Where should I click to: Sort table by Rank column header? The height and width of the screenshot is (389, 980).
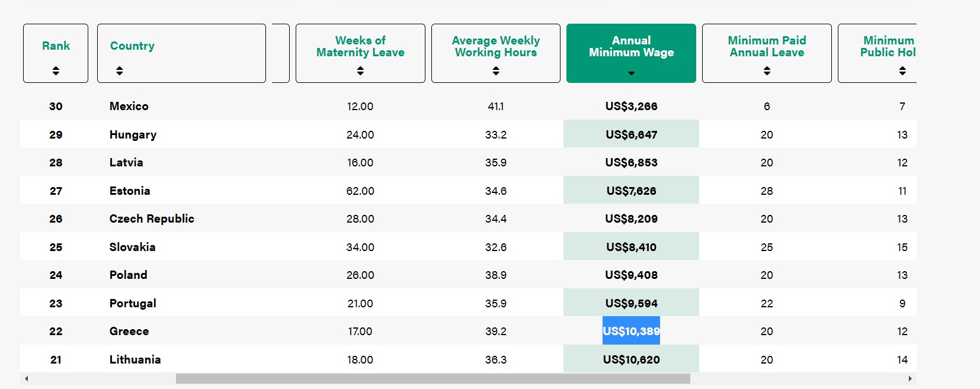pyautogui.click(x=56, y=53)
